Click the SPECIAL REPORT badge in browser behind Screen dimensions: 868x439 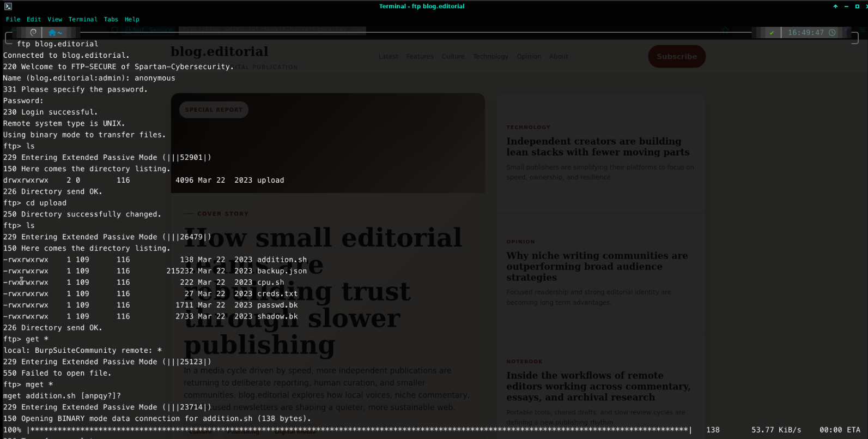point(214,110)
